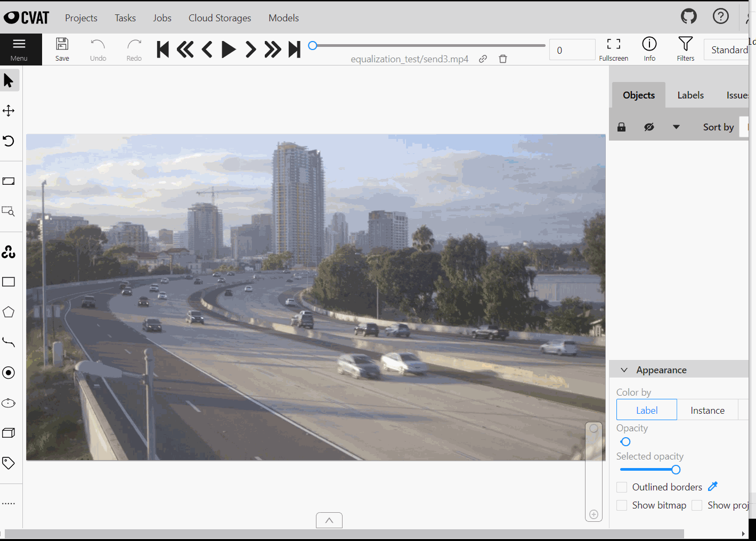Fit the image to screen
Screen dimensions: 756x541
[x=9, y=182]
